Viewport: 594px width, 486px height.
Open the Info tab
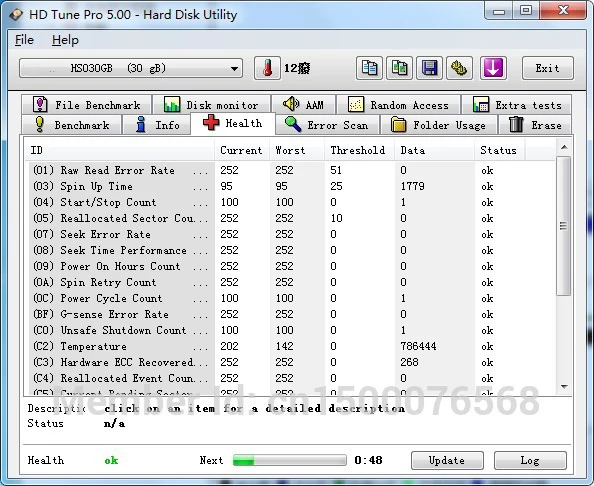(157, 125)
